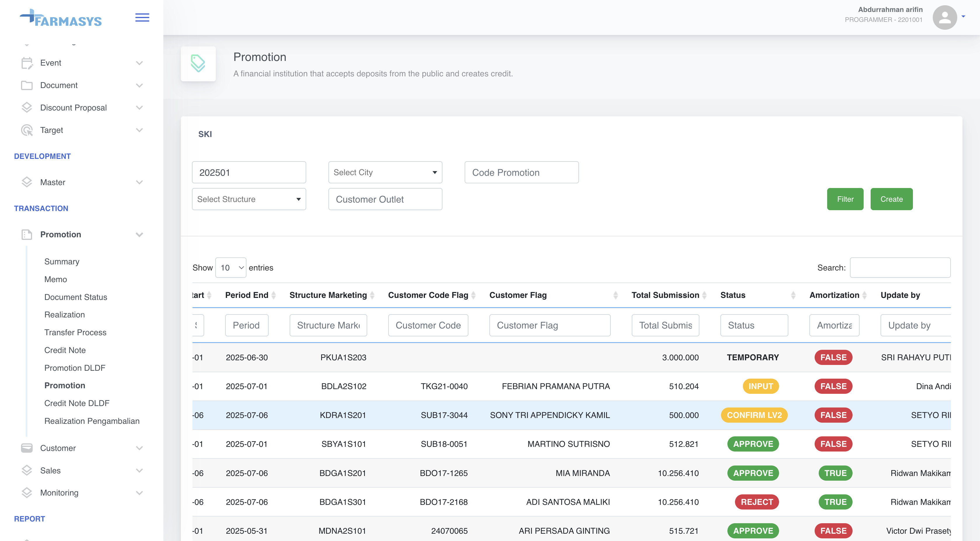Expand the Target menu chevron
Screen dimensions: 980x541
[x=139, y=130]
